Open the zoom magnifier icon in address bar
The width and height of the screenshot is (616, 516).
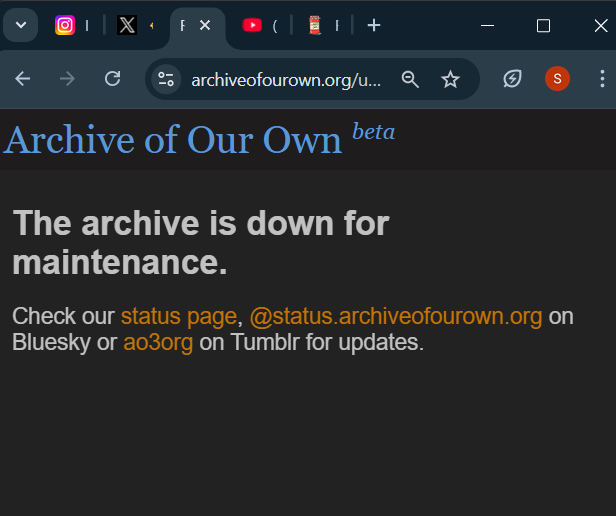[x=410, y=79]
